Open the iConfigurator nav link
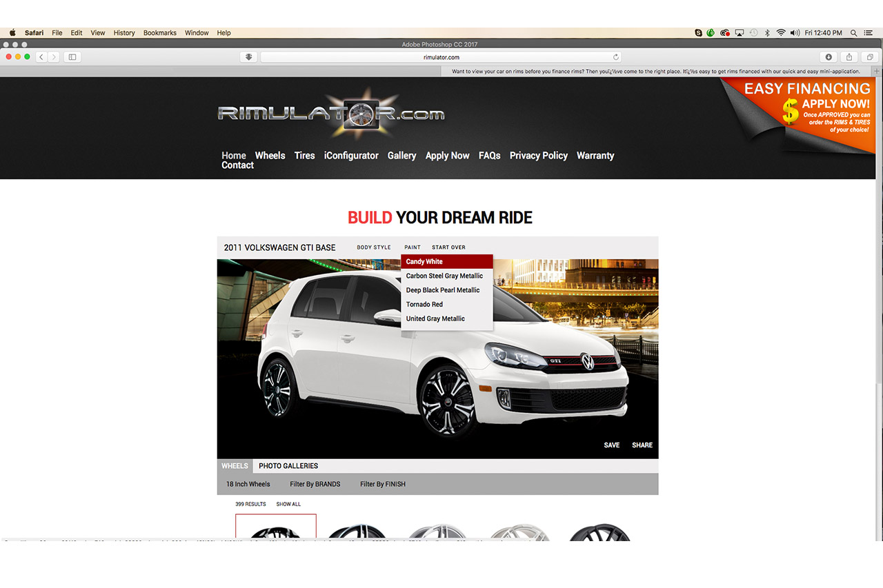The width and height of the screenshot is (883, 588). [x=351, y=156]
